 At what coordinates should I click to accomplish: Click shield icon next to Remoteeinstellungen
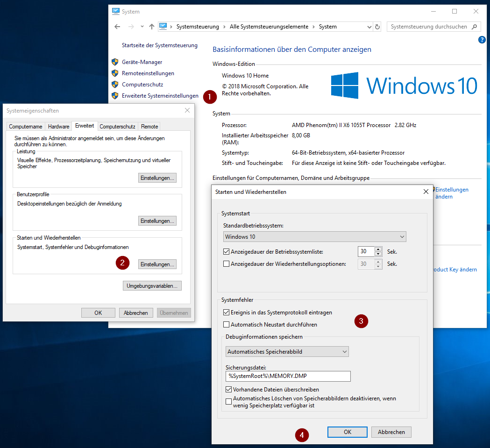click(115, 73)
